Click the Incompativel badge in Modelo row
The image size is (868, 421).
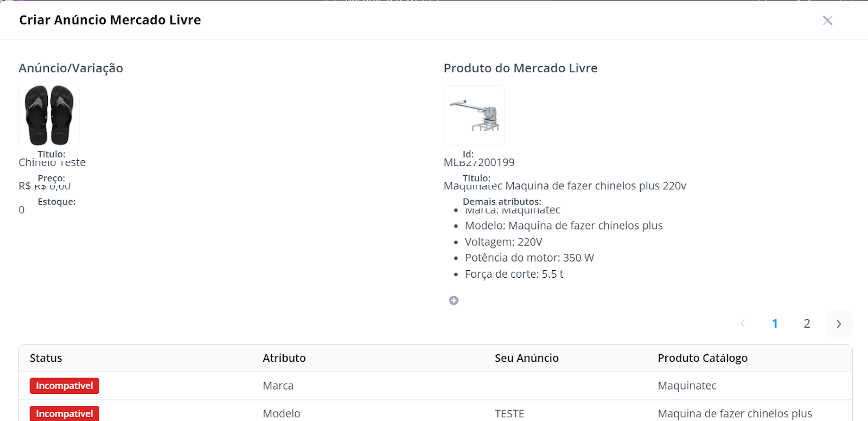tap(65, 413)
